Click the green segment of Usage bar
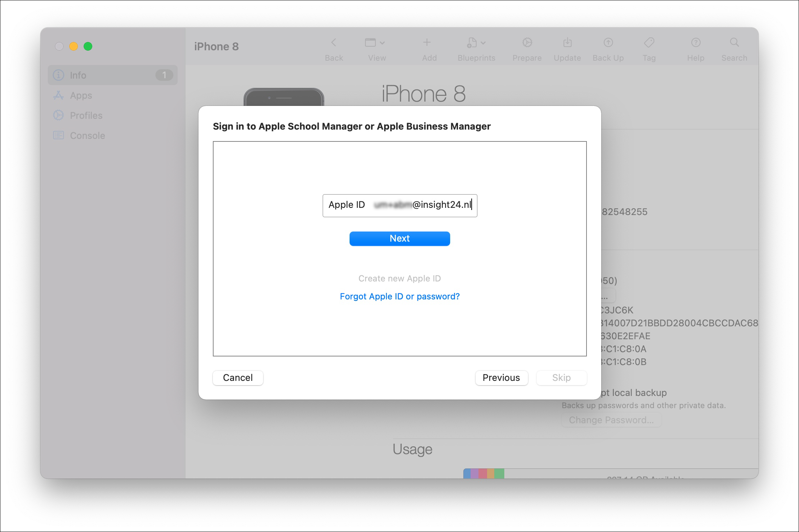799x532 pixels. click(x=499, y=473)
